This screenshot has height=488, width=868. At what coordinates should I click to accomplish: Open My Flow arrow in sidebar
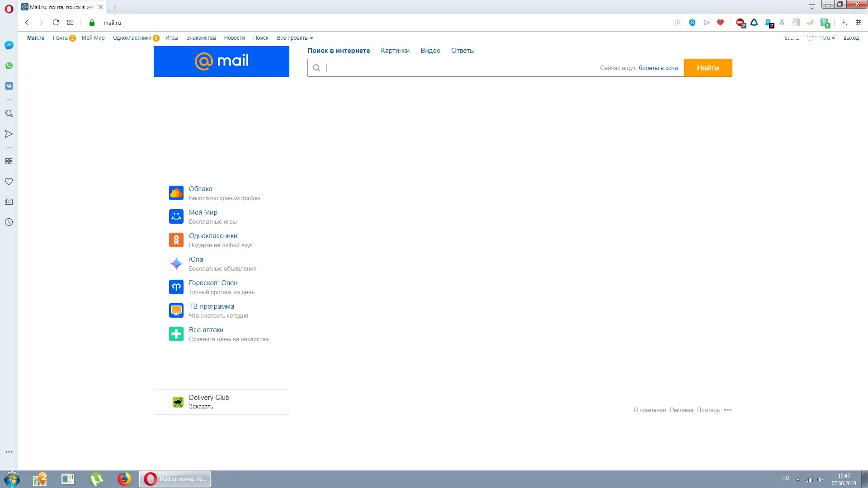(x=9, y=134)
